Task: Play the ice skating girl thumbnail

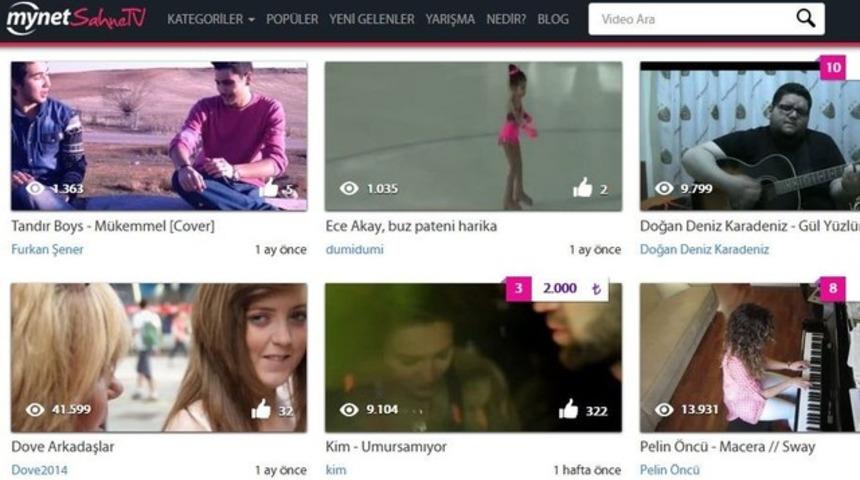Action: [x=473, y=136]
